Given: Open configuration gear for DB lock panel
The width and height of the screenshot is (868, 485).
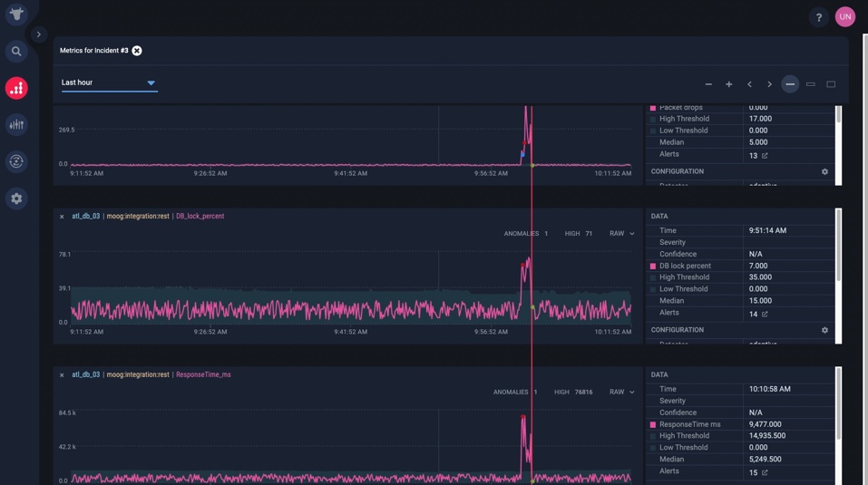Looking at the screenshot, I should pos(824,330).
